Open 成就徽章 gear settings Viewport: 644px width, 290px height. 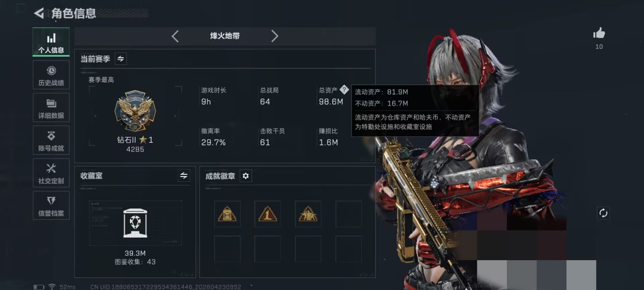pos(246,176)
